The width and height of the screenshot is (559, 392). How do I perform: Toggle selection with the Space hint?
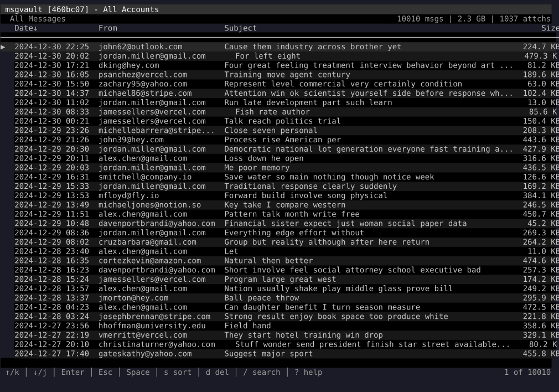tap(138, 372)
